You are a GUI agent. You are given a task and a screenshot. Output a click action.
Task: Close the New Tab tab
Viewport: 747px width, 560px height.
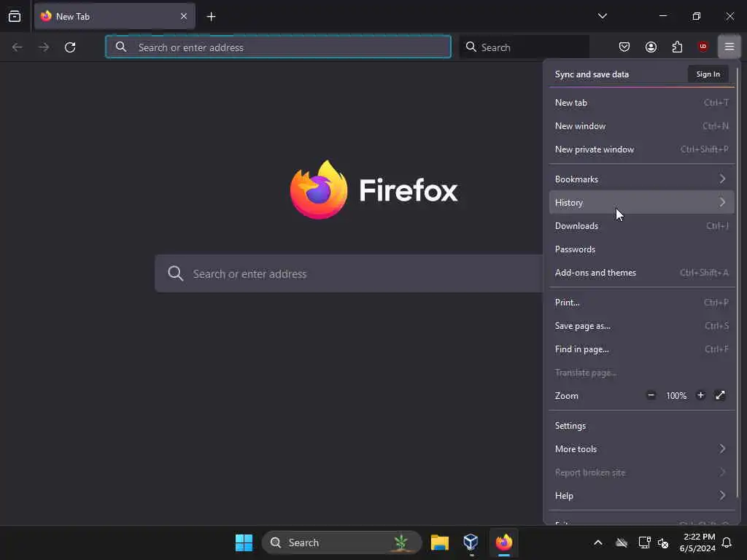point(184,16)
